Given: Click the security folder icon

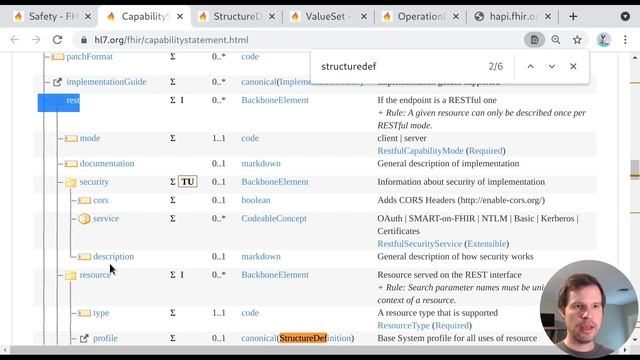Looking at the screenshot, I should [x=71, y=182].
